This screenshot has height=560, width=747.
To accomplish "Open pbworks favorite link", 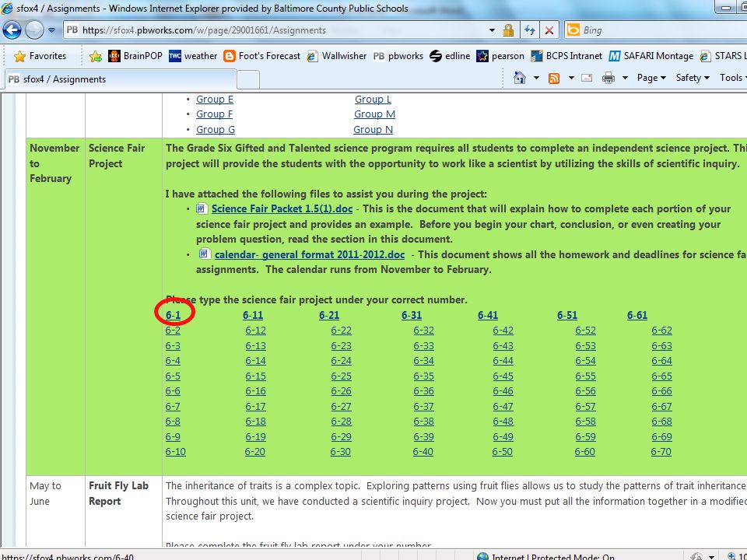I will (x=398, y=56).
